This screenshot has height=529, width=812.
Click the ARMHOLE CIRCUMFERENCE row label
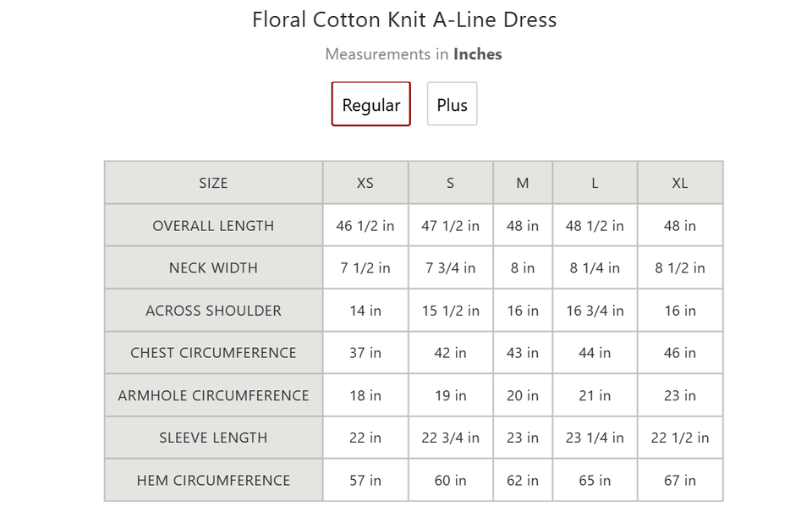pyautogui.click(x=213, y=395)
